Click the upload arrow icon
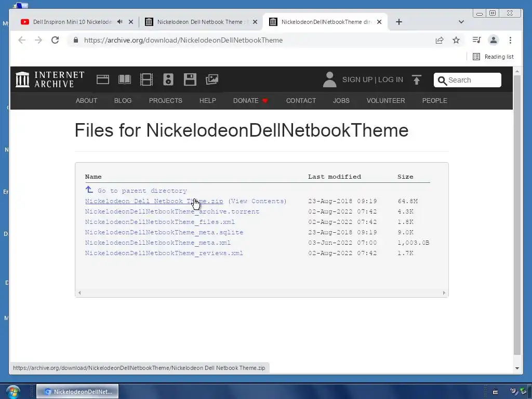Viewport: 532px width, 399px height. coord(416,79)
